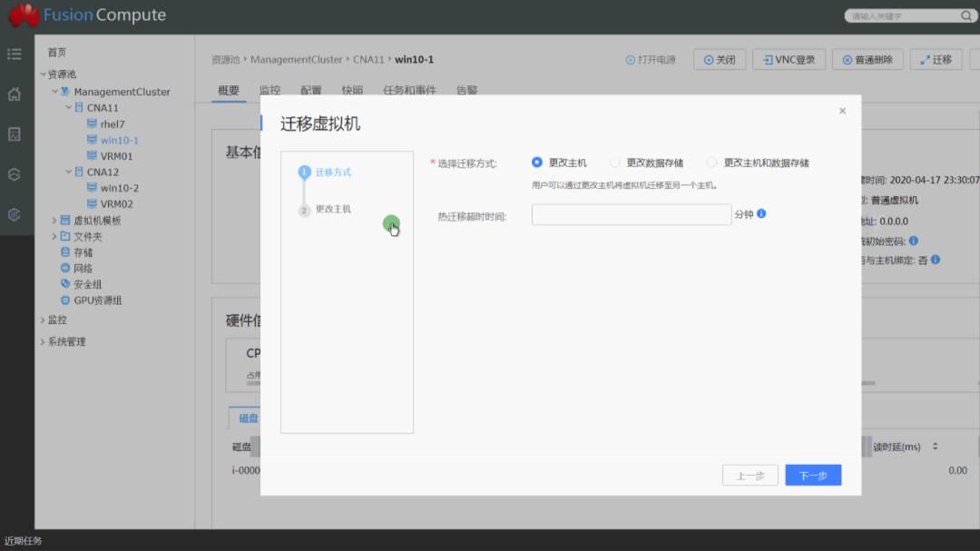Open 首页 in the navigation tree

pyautogui.click(x=57, y=53)
